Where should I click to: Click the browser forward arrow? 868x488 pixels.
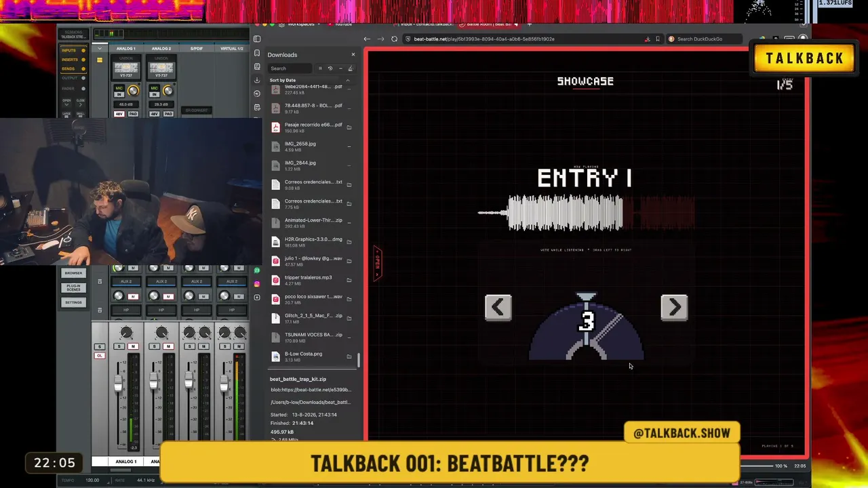(380, 39)
